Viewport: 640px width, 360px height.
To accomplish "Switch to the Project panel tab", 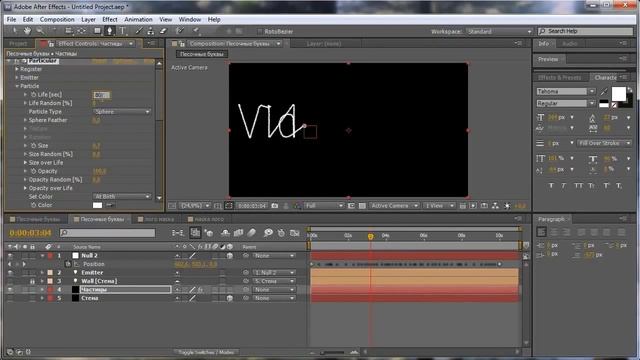I will (x=19, y=44).
